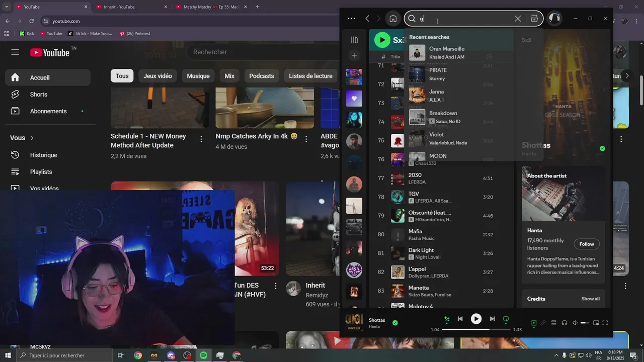Open the play queue
644x362 pixels.
(x=554, y=323)
